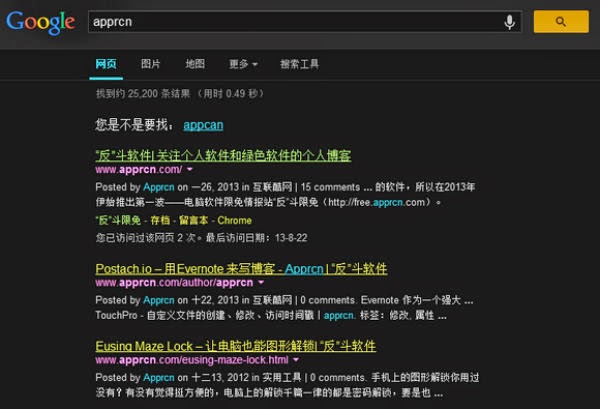
Task: Focus the search box containing apprcn
Action: (305, 22)
